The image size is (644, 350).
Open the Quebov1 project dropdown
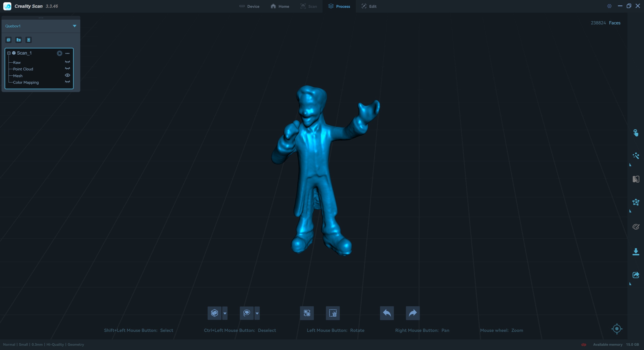74,26
